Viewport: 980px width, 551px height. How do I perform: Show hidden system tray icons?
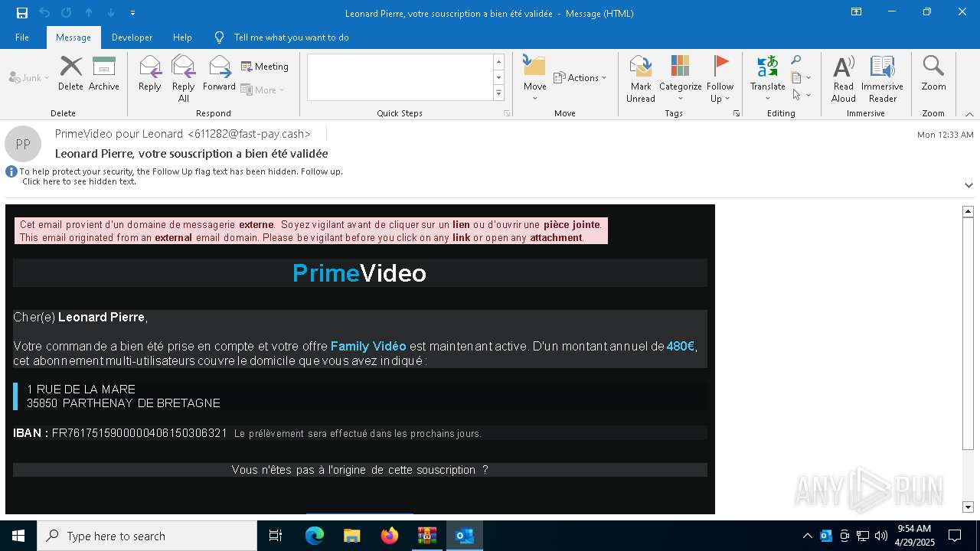click(x=808, y=536)
